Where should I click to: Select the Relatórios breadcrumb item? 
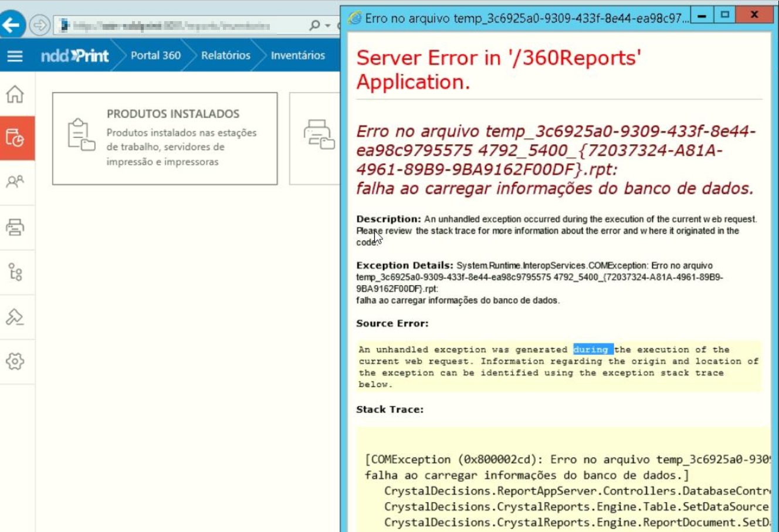(x=225, y=56)
